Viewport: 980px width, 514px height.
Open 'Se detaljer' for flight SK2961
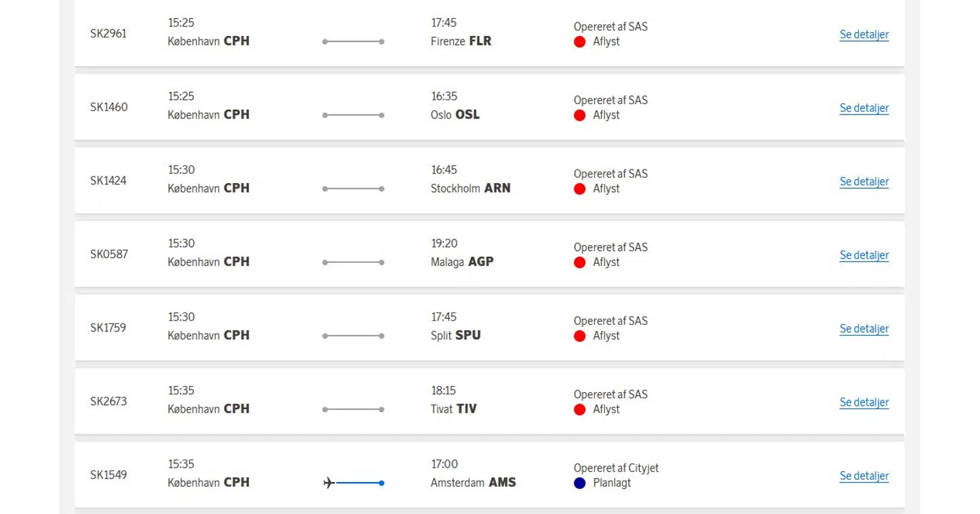click(864, 35)
